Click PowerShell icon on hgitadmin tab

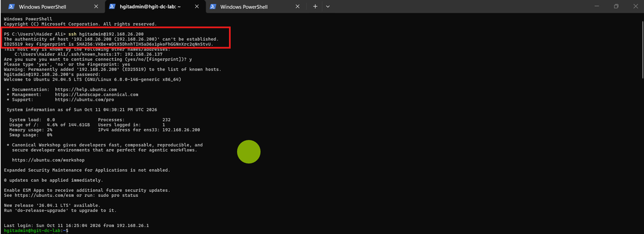coord(113,6)
